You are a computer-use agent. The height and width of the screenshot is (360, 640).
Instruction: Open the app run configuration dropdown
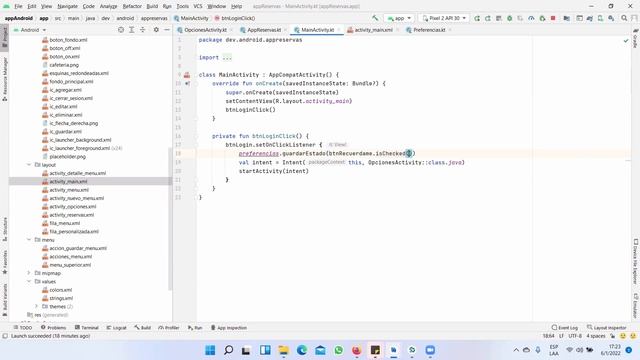399,18
